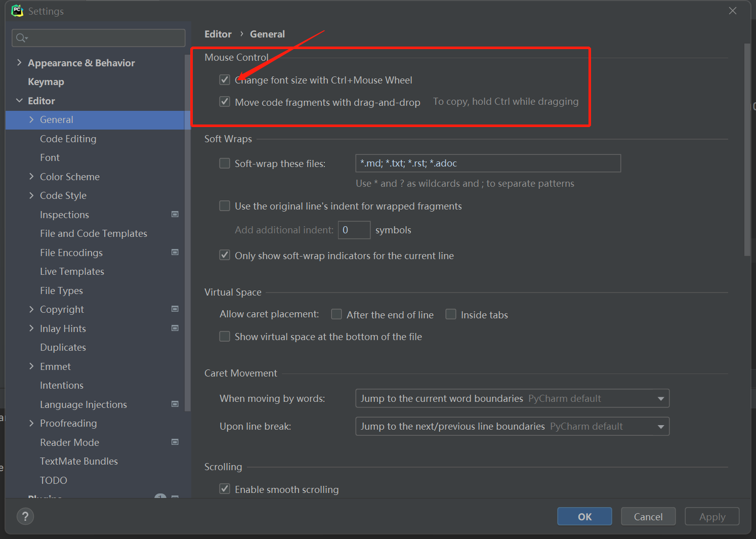
Task: Click the project-level icon beside Inlay Hints
Action: (x=175, y=328)
